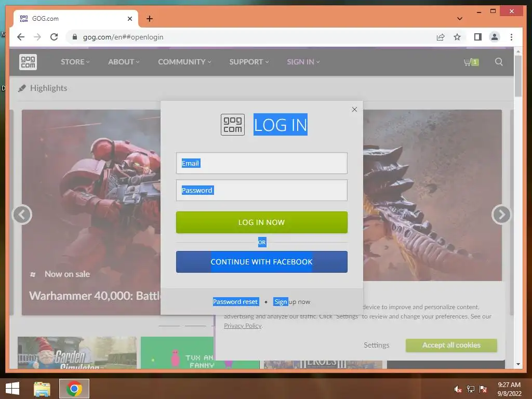Click the address bar URL
This screenshot has height=399, width=532.
click(x=123, y=37)
